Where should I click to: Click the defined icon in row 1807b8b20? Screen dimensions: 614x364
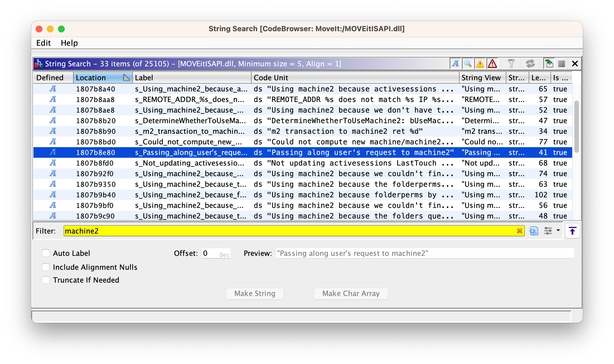tap(53, 120)
